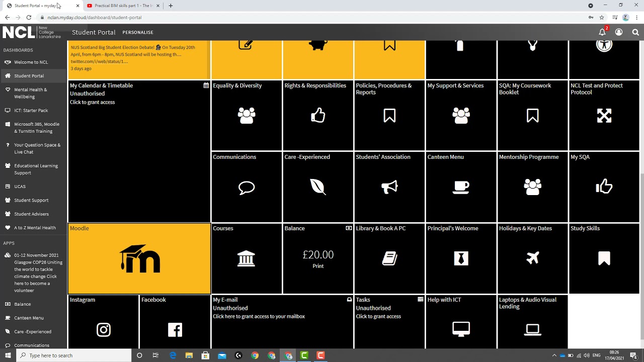Click the PERSONALISE button

[138, 32]
